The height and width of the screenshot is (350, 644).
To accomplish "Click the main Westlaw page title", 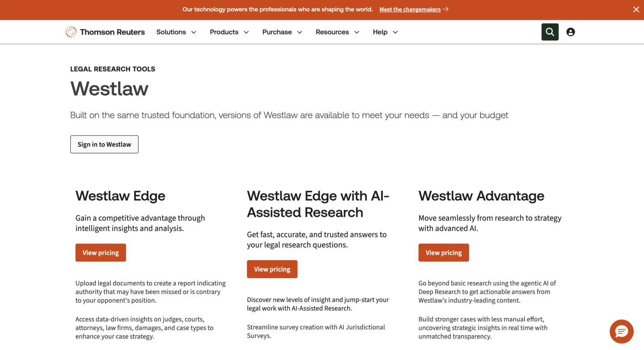I will [x=110, y=89].
